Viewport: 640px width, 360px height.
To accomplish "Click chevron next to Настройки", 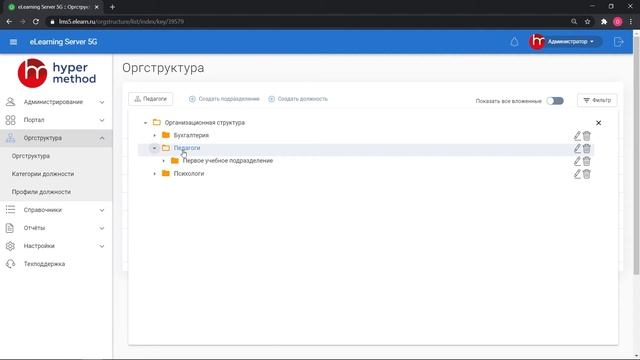I will (102, 246).
